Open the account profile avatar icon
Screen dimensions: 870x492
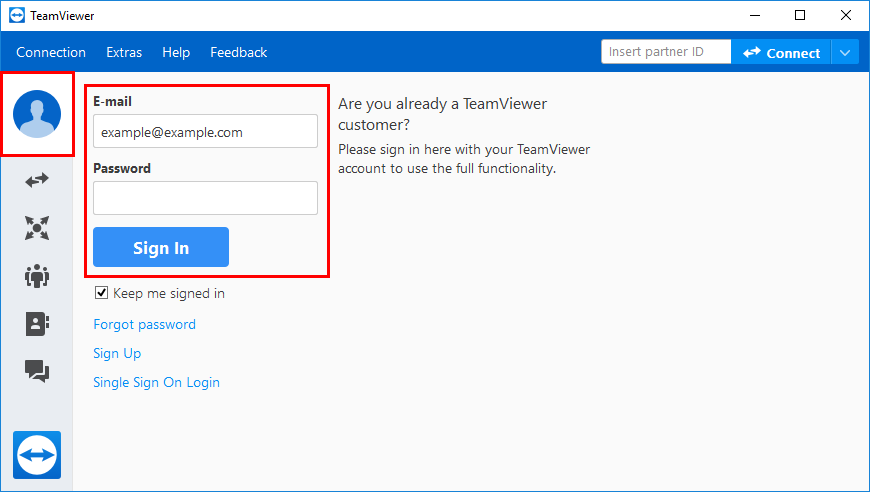pos(37,114)
